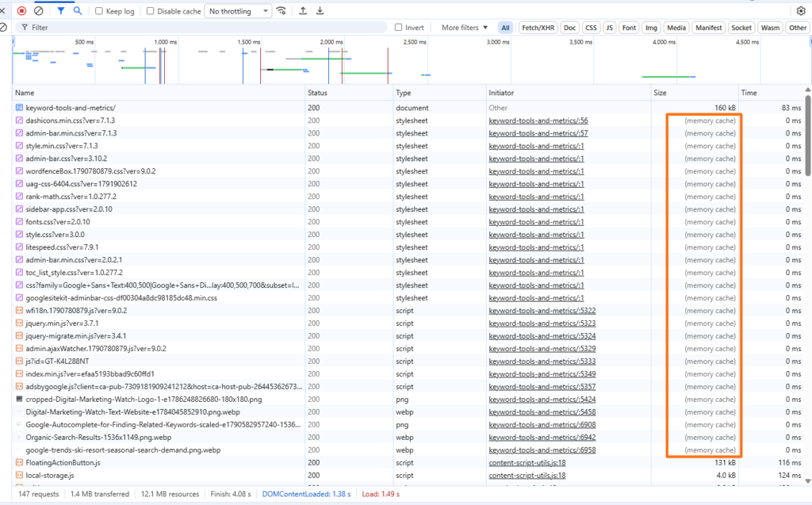Filter by Font requests
This screenshot has height=505, width=812.
(629, 28)
